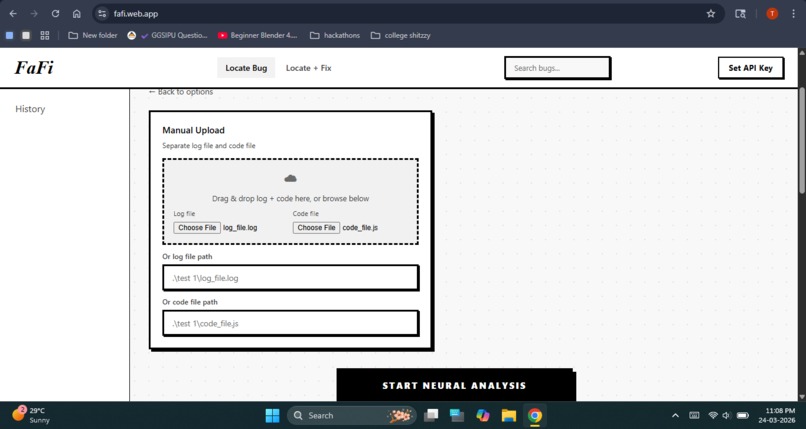Focus the code file path field

pos(290,323)
